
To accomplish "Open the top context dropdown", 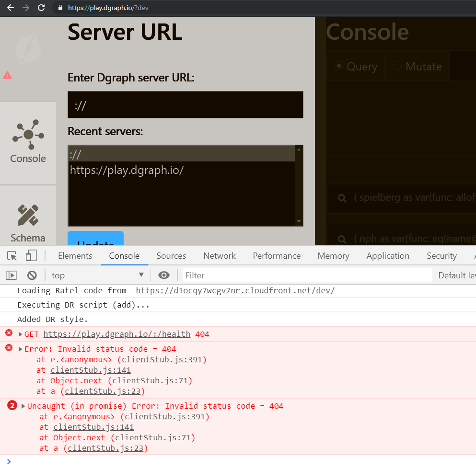I will (97, 275).
